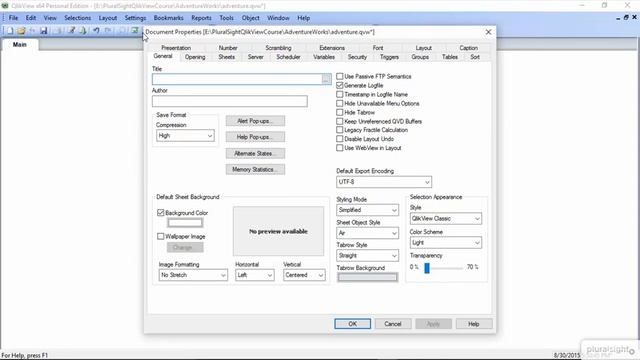Open the Compression dropdown showing High
Viewport: 640px width, 360px height.
[185, 136]
